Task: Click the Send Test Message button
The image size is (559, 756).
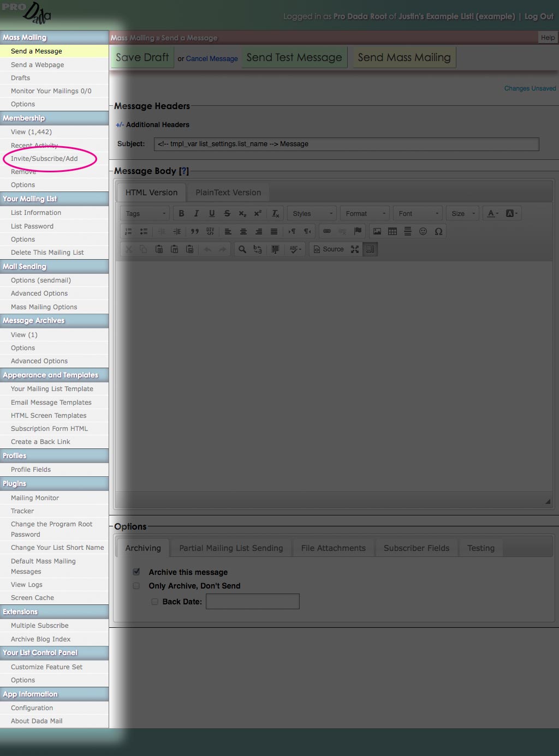Action: pyautogui.click(x=294, y=58)
